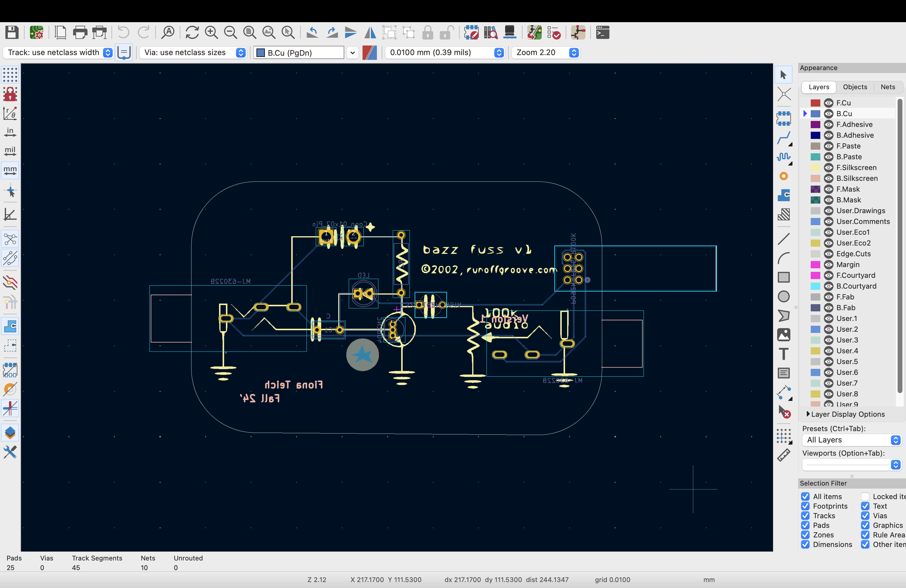This screenshot has width=906, height=588.
Task: Switch to Objects tab
Action: coord(854,87)
